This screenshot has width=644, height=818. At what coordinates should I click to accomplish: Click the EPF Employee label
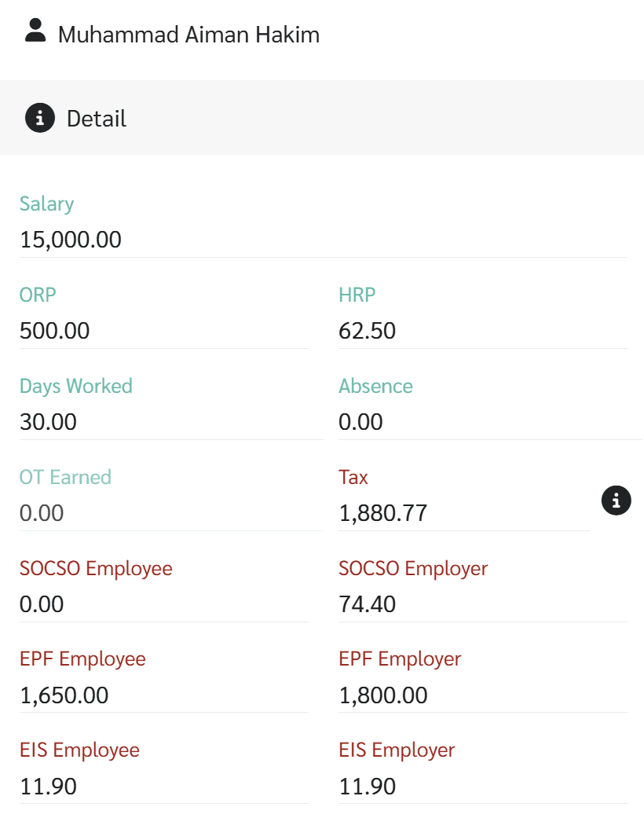tap(83, 659)
